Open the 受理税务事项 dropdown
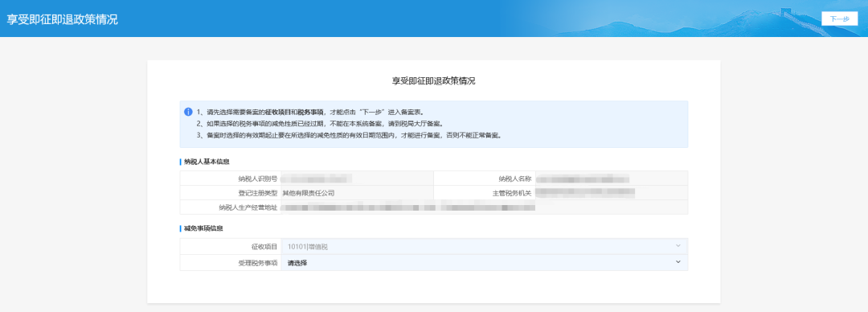 click(484, 263)
